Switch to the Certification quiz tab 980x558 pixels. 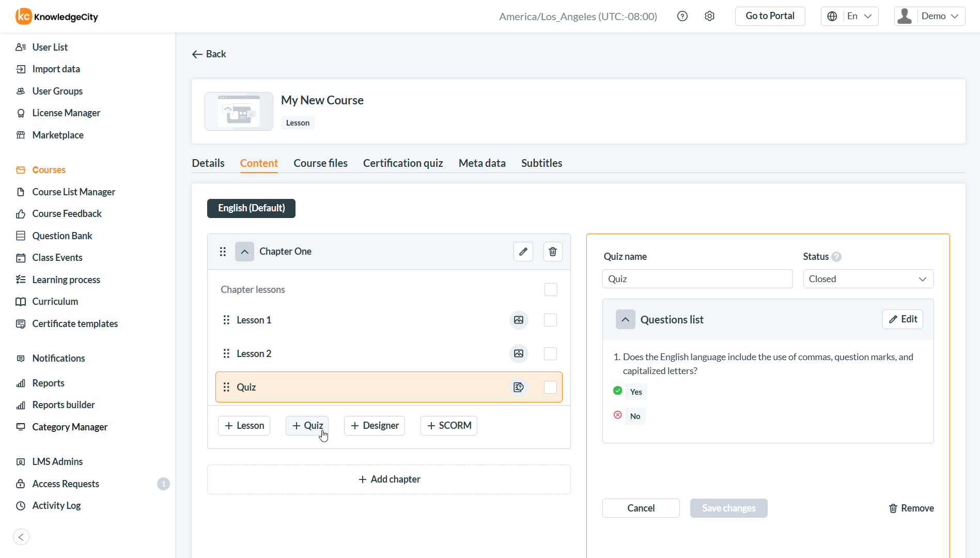coord(403,163)
